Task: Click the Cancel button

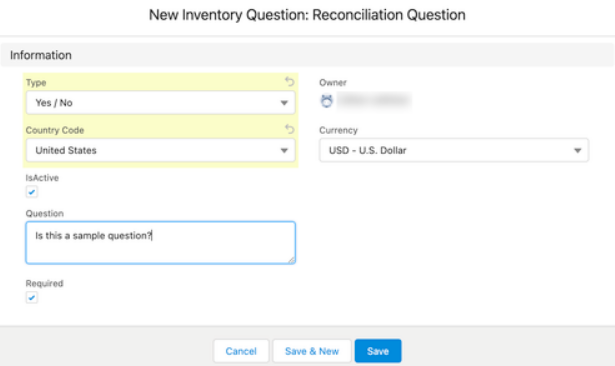Action: (241, 351)
